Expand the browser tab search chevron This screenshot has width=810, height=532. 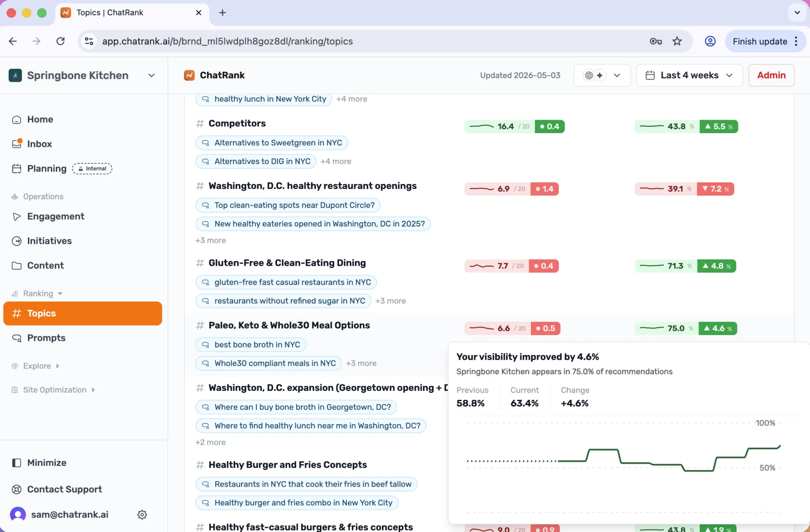[x=797, y=13]
